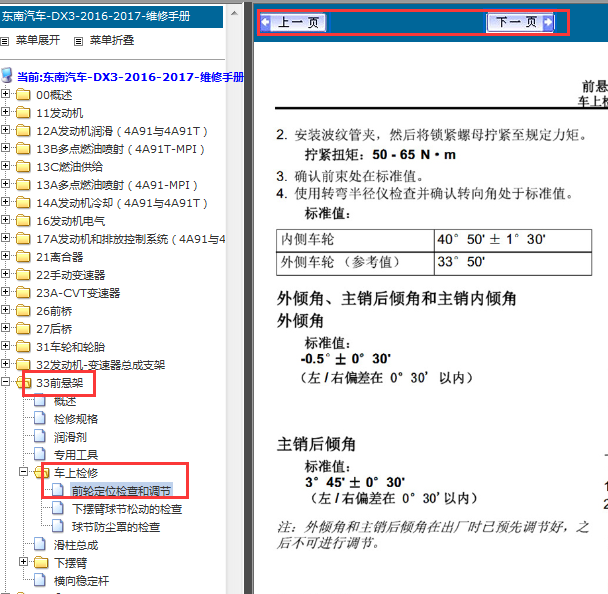The image size is (608, 594).
Task: Go to previous page with 上一页 button
Action: [293, 22]
